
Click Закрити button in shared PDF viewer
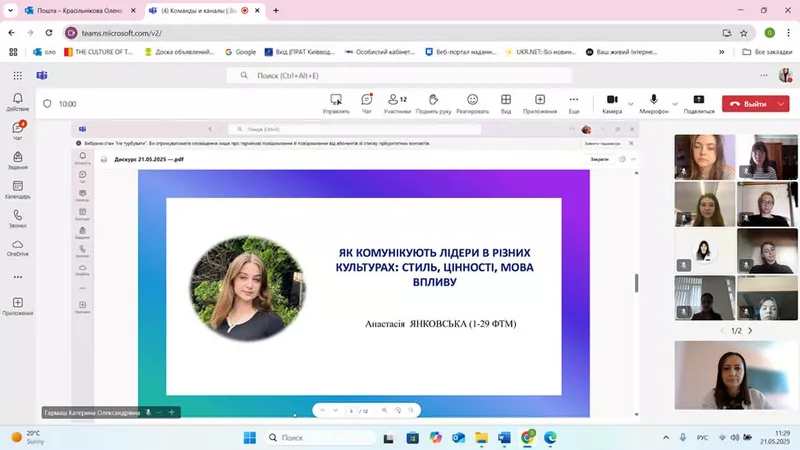599,159
